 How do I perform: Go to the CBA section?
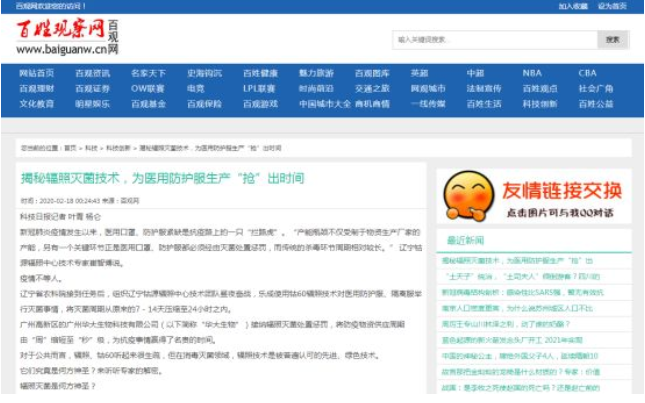tap(587, 73)
